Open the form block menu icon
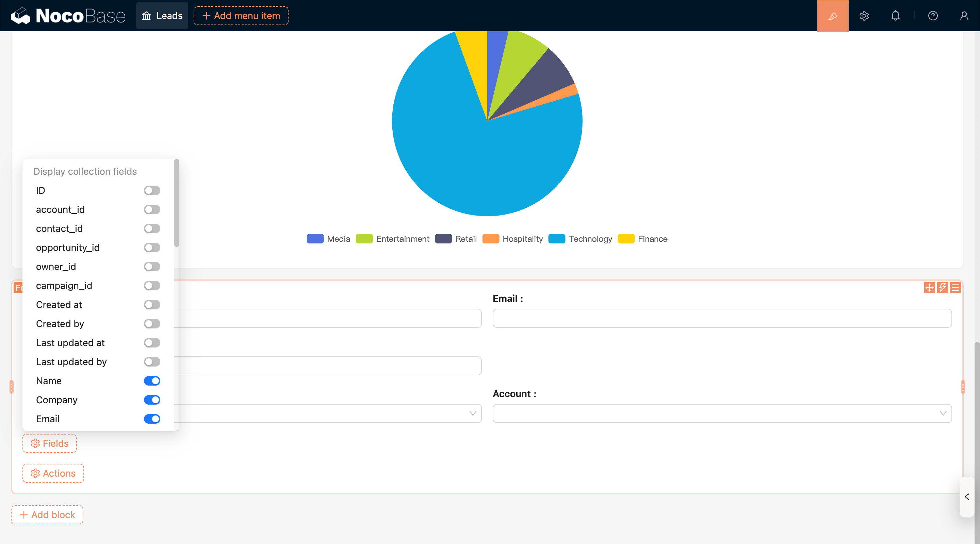Screen dimensions: 980x544 [x=955, y=287]
